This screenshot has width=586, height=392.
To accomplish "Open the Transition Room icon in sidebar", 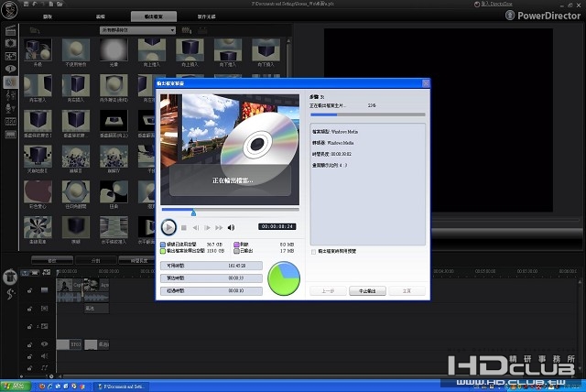I will (x=11, y=81).
